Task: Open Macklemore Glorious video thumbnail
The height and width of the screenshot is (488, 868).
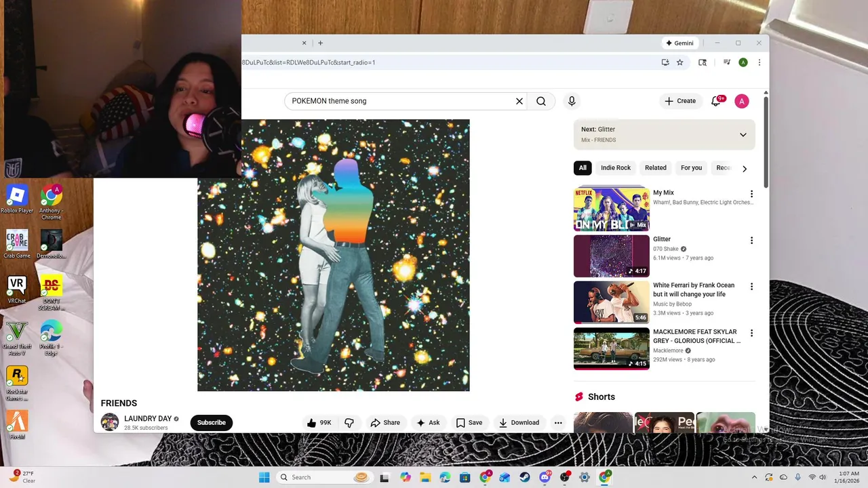Action: 612,348
